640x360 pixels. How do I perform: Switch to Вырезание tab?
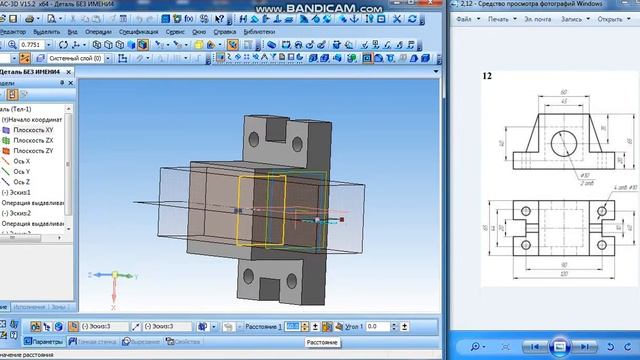[141, 341]
